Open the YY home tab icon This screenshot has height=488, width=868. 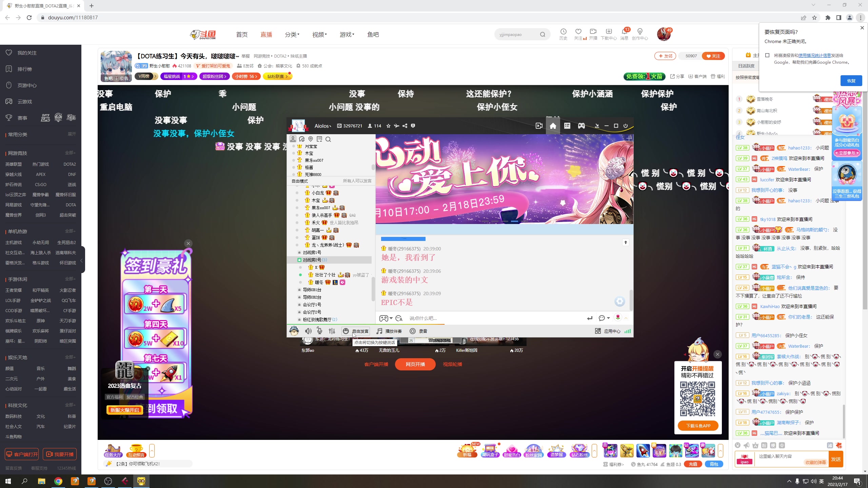pyautogui.click(x=553, y=126)
